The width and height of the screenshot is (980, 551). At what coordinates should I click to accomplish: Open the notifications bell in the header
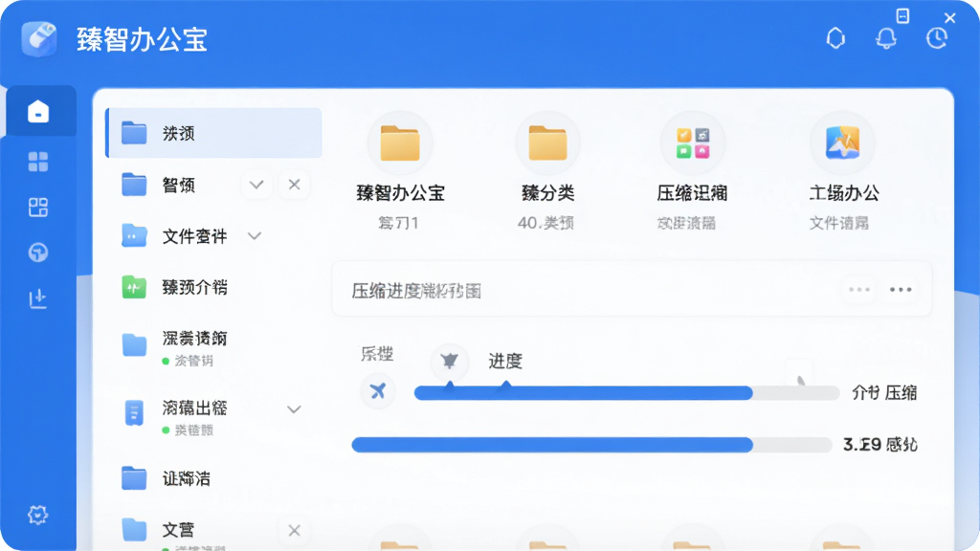886,38
